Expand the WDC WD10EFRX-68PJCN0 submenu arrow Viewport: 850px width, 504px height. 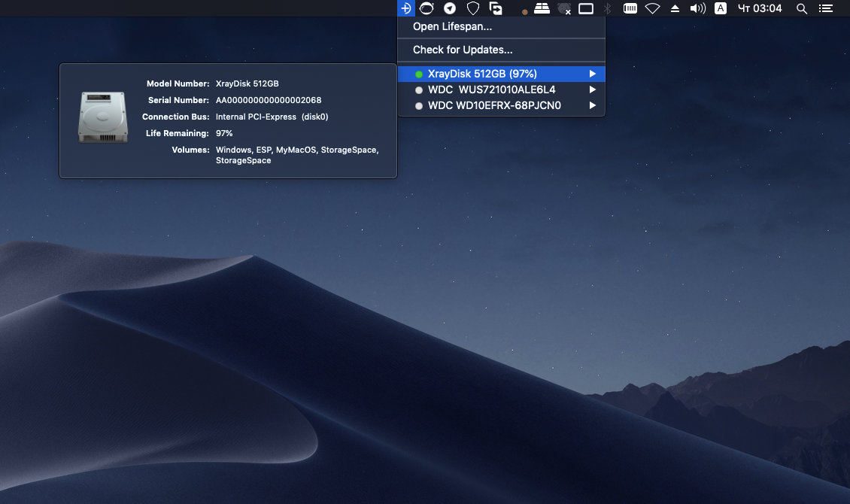(593, 106)
